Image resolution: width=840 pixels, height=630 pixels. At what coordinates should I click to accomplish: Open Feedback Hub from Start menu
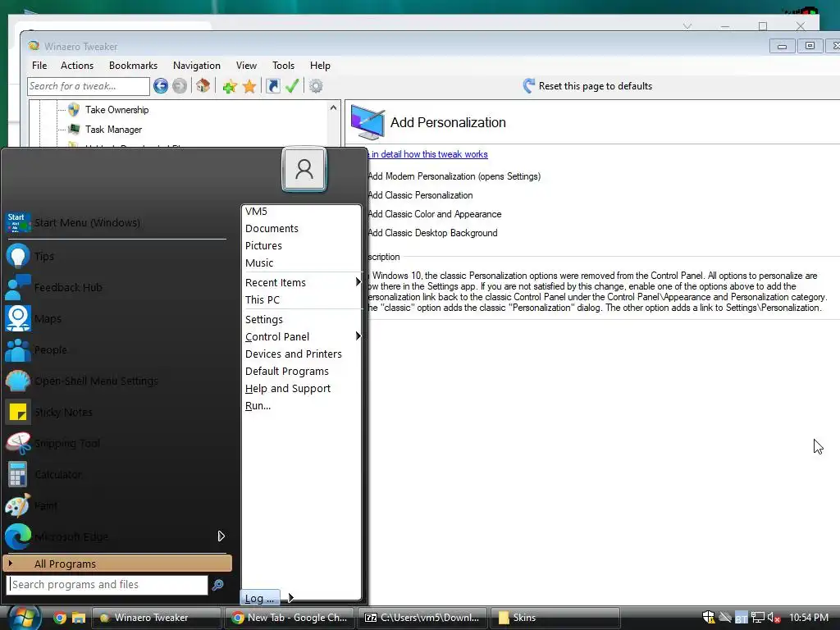[x=115, y=287]
